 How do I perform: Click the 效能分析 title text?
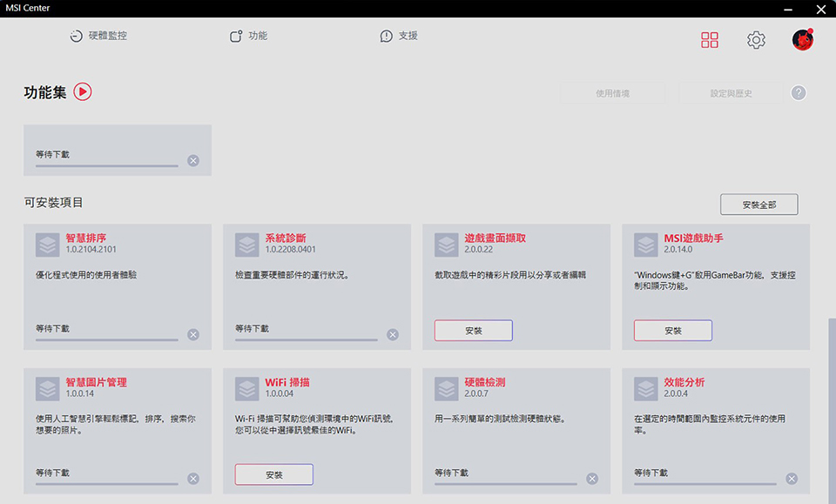pyautogui.click(x=684, y=382)
